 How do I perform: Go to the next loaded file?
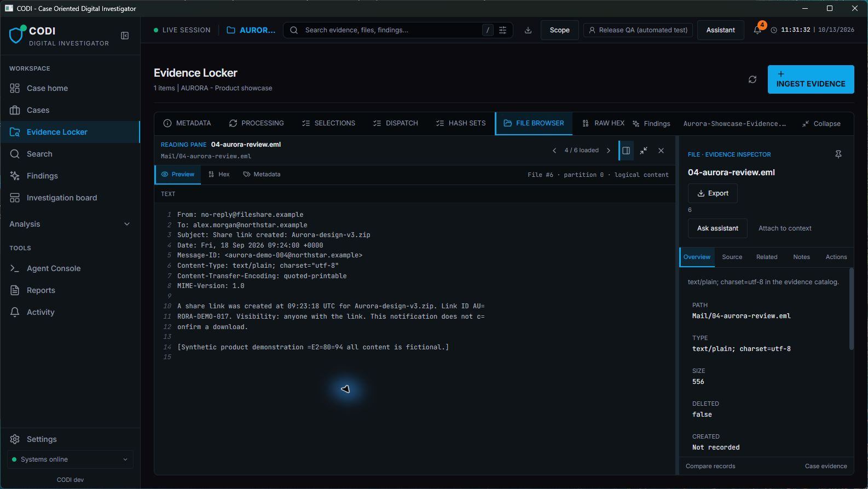pyautogui.click(x=609, y=151)
